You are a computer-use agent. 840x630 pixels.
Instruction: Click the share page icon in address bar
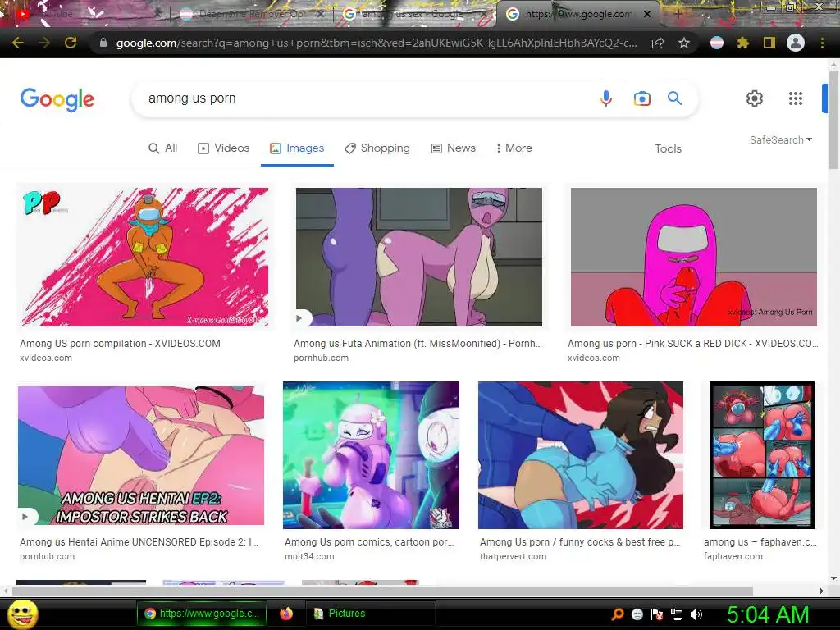658,43
